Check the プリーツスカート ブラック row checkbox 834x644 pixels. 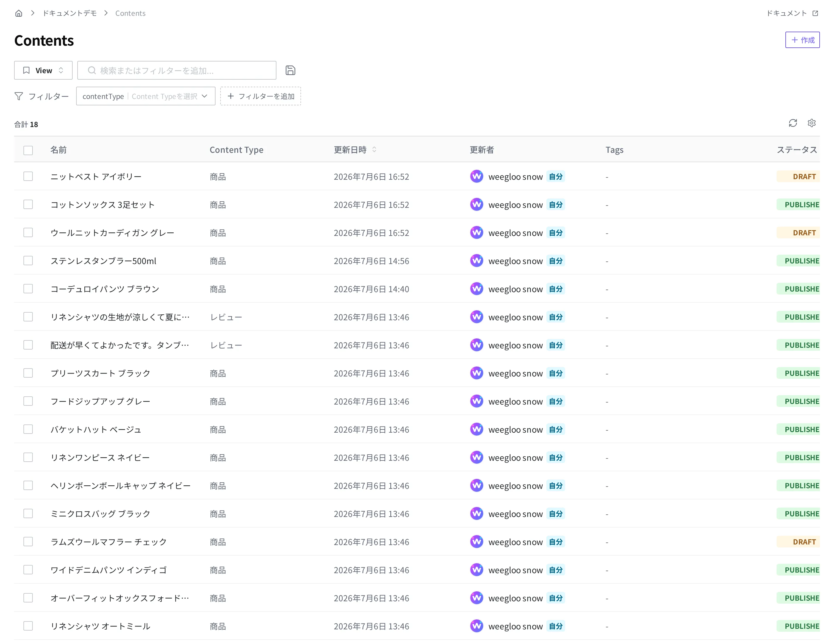28,373
